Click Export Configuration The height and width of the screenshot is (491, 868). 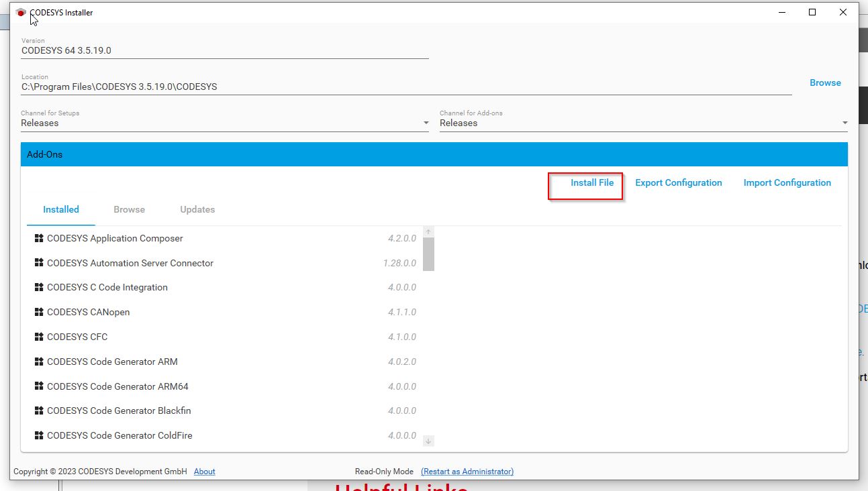coord(679,182)
